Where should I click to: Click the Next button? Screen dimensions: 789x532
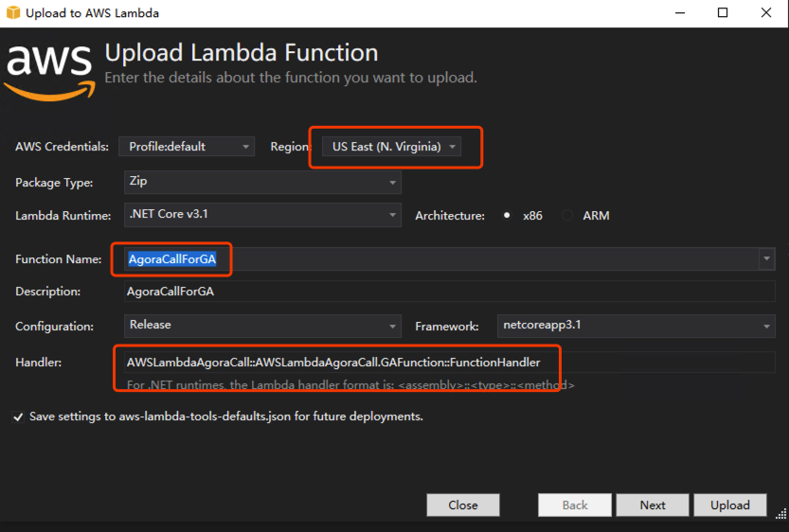pyautogui.click(x=653, y=505)
